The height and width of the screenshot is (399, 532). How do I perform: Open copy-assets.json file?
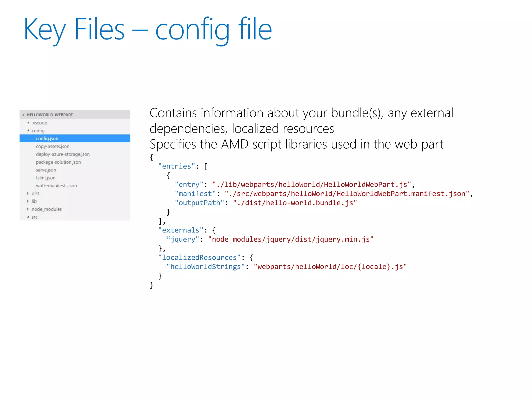click(x=53, y=147)
